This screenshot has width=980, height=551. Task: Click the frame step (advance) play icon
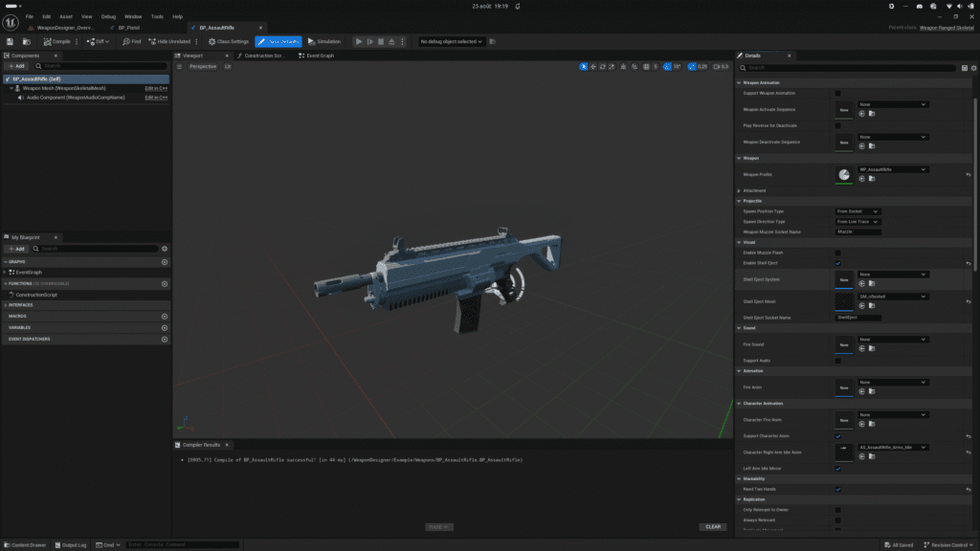pos(370,42)
